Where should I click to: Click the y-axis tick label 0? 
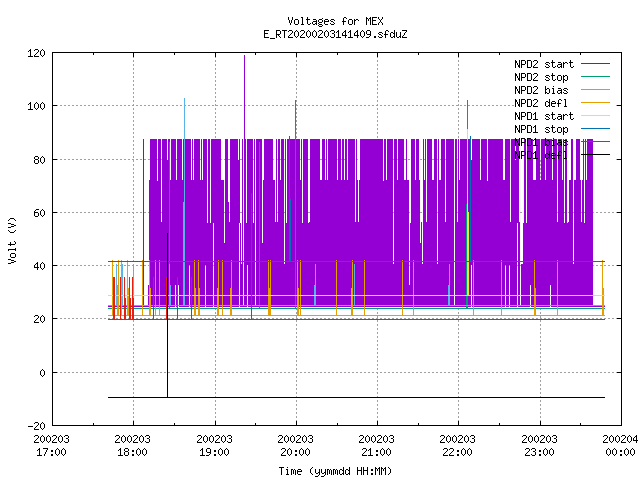pyautogui.click(x=42, y=373)
